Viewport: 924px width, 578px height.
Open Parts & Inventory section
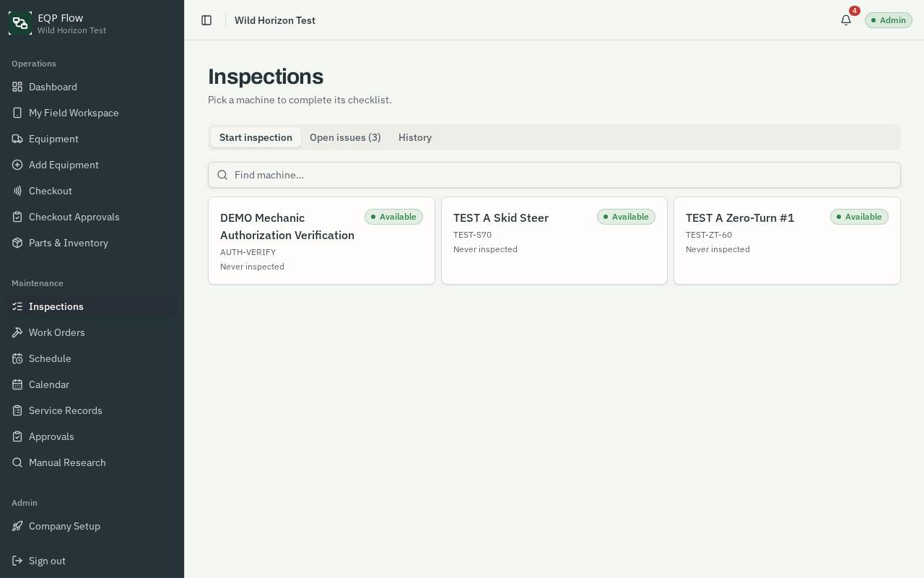click(92, 243)
